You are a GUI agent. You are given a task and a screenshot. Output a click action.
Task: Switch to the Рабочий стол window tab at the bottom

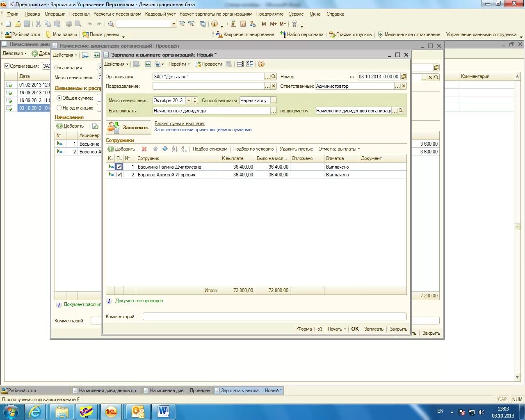[36, 390]
